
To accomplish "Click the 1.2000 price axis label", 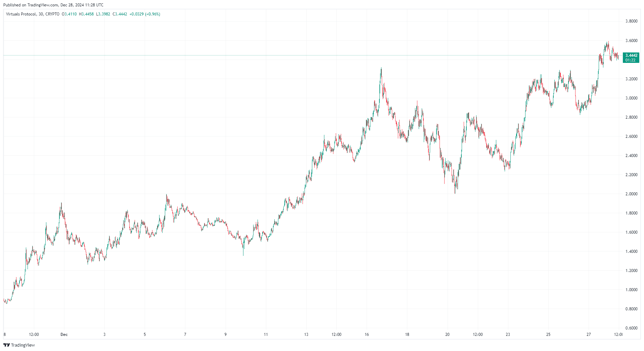I will pyautogui.click(x=631, y=271).
